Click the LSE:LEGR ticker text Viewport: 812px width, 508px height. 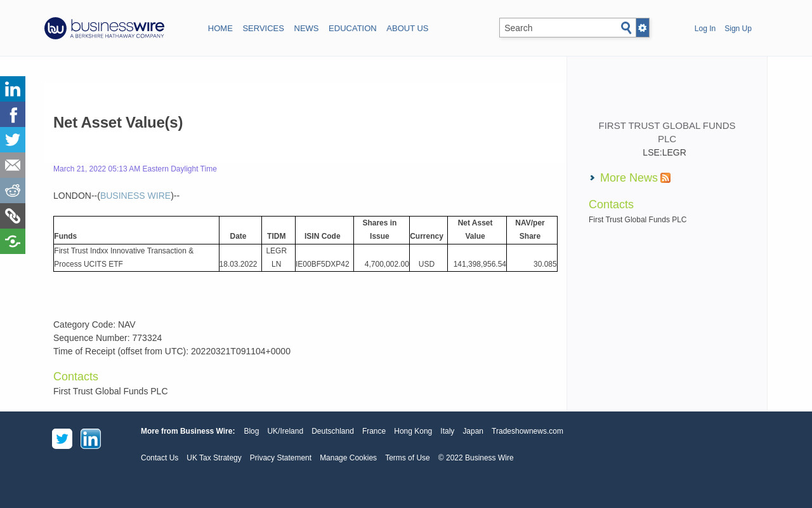tap(664, 152)
